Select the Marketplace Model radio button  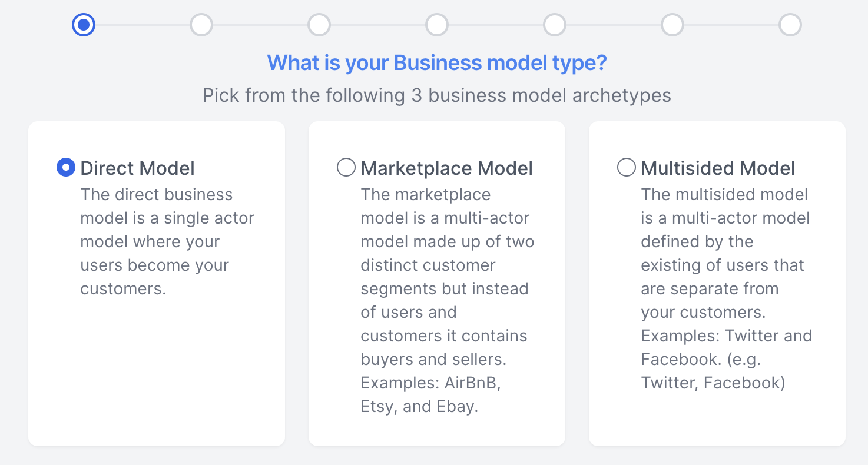(x=346, y=167)
